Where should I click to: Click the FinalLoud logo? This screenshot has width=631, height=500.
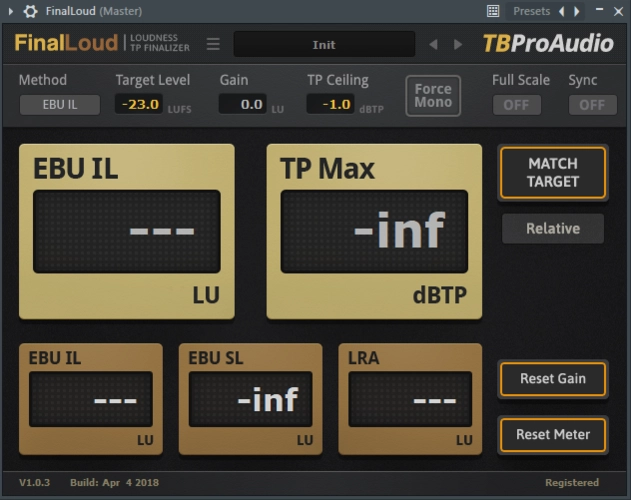pyautogui.click(x=66, y=43)
